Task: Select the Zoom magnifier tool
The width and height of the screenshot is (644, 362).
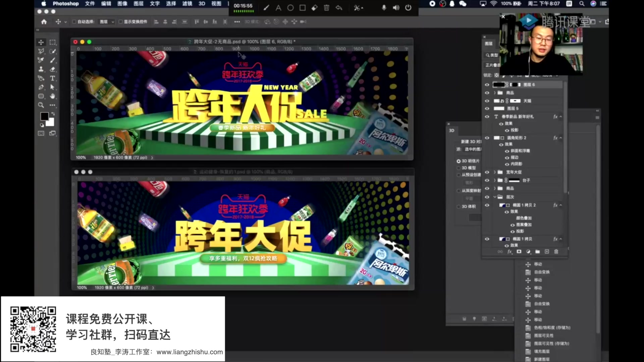Action: pos(41,105)
